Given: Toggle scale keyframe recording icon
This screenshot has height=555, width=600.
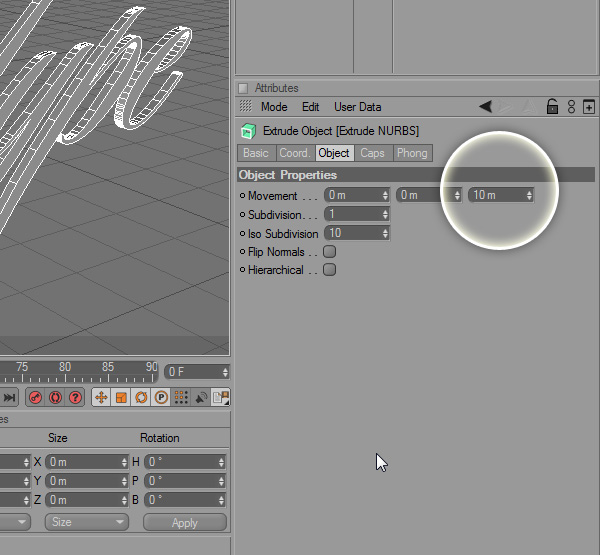Looking at the screenshot, I should click(121, 397).
